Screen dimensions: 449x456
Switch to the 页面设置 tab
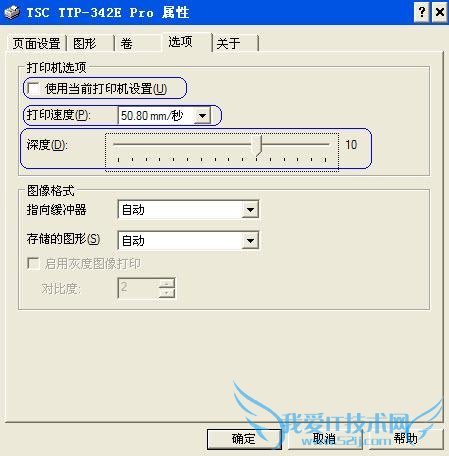pos(36,43)
